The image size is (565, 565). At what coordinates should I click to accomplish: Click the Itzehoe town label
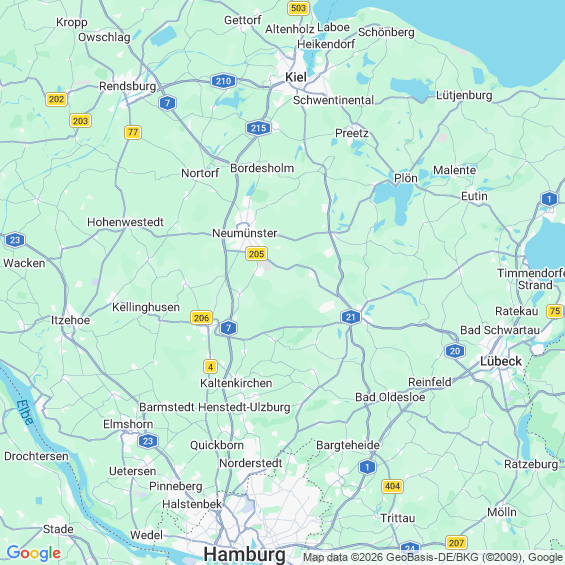coord(70,320)
